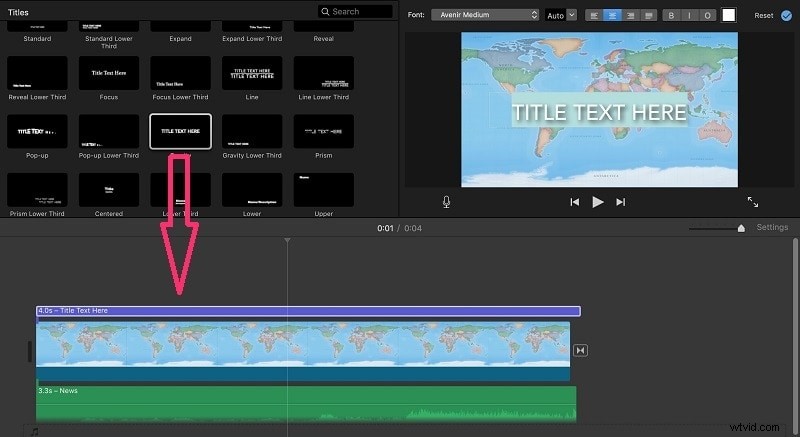Select the Prism title style
This screenshot has height=437, width=800.
[323, 132]
